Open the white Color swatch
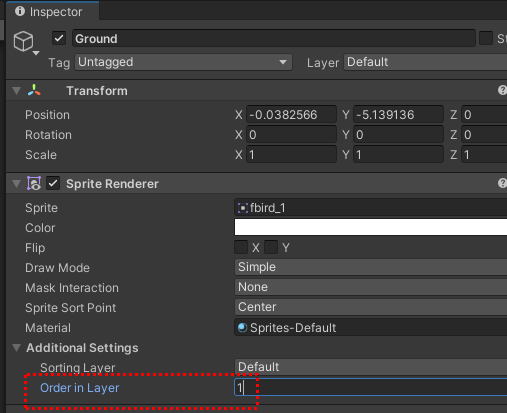 click(371, 227)
